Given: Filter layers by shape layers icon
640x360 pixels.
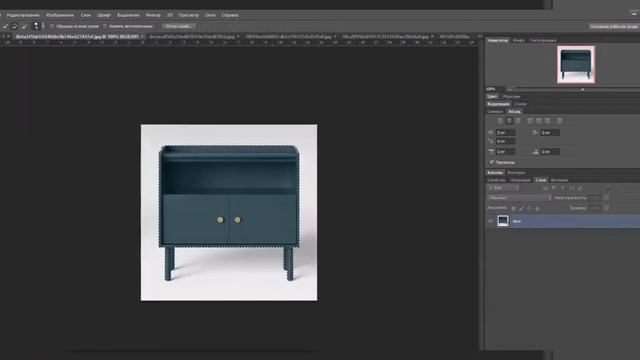Looking at the screenshot, I should coord(571,188).
